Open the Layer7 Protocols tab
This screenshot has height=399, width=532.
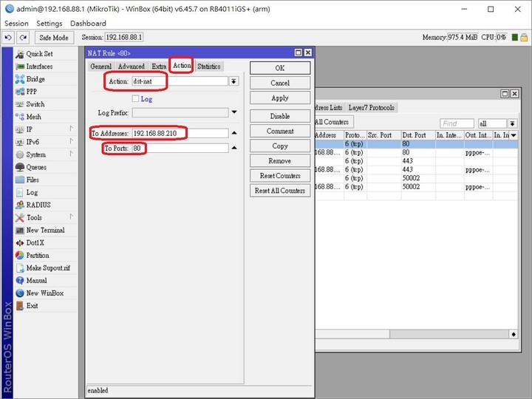point(371,108)
